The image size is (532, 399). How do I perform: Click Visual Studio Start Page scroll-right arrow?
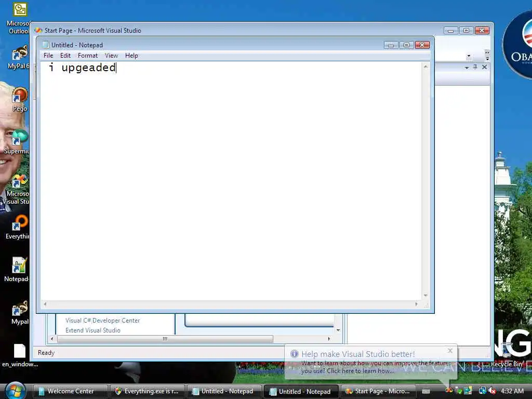(x=329, y=339)
